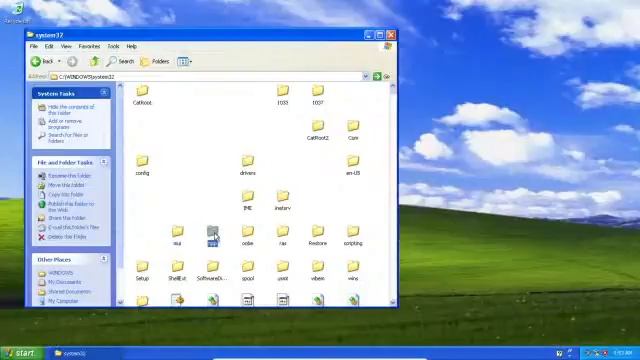Open the Start menu
This screenshot has width=640, height=360.
(22, 353)
